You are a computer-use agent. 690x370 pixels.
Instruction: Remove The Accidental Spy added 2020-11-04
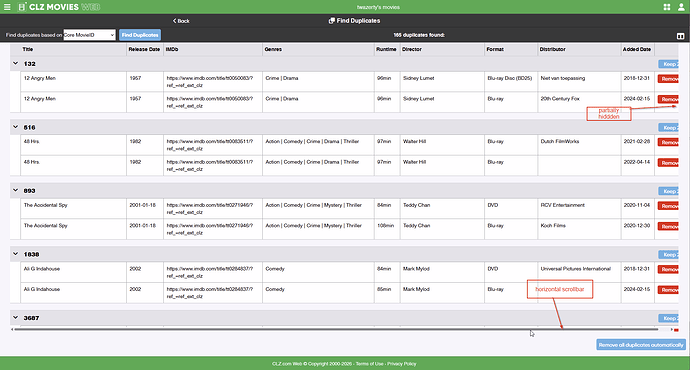pos(668,206)
